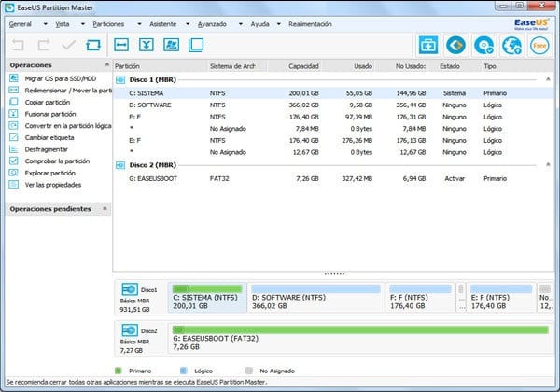Select the E: F (NTFS) disk map block
Image resolution: width=560 pixels, height=392 pixels.
pyautogui.click(x=501, y=297)
